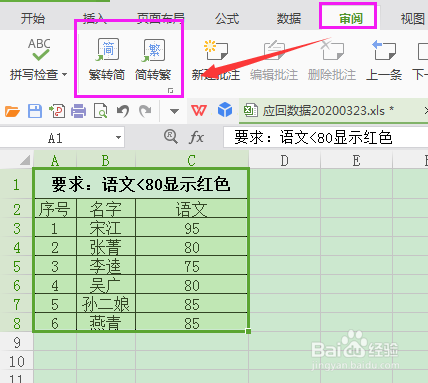Expand spell check dropdown arrow
This screenshot has width=428, height=383.
[65, 75]
